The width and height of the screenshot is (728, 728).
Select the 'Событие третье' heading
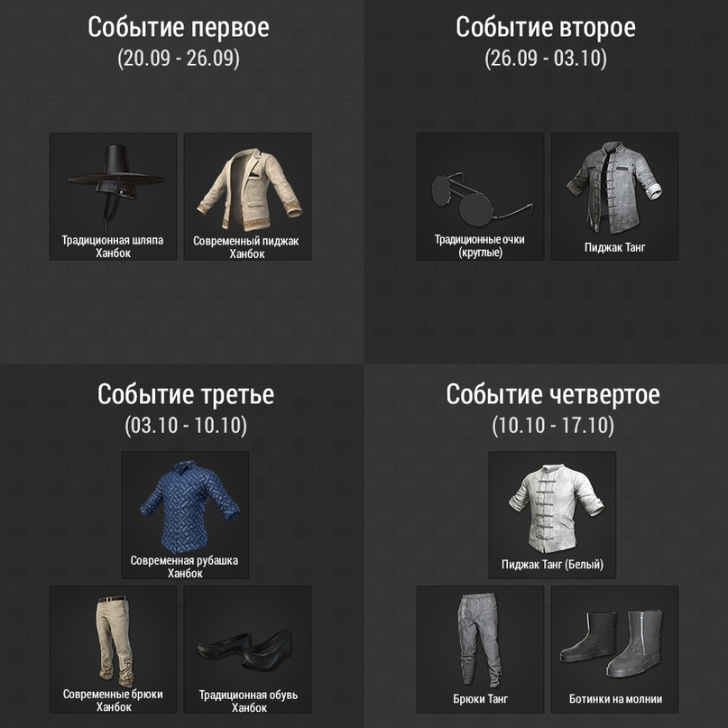186,394
